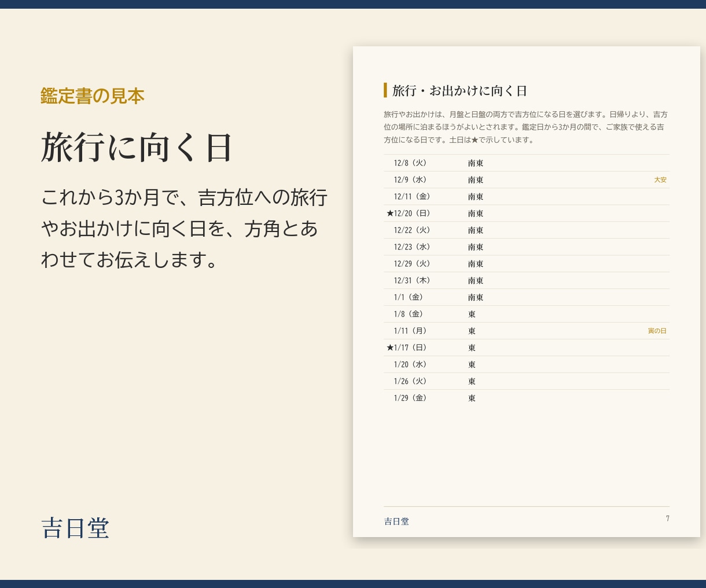Image resolution: width=706 pixels, height=588 pixels.
Task: Click the 旅行・お出かけに向く日 page heading
Action: [459, 90]
